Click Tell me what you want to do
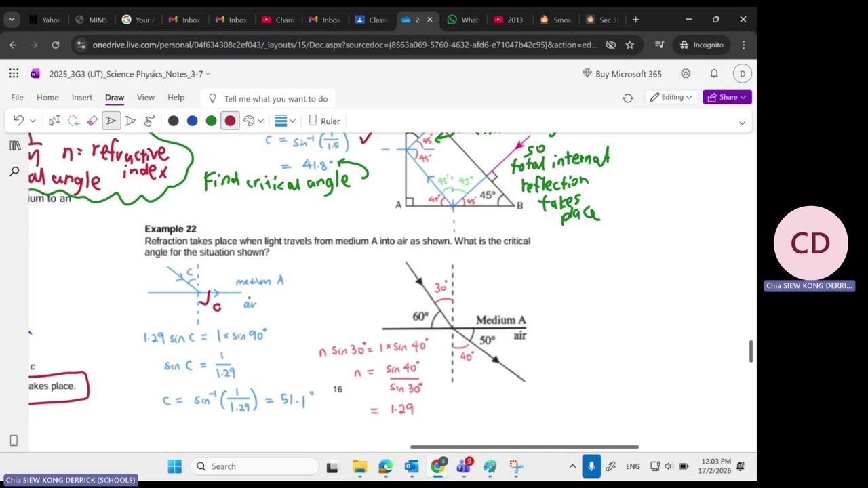Viewport: 868px width, 488px height. (x=268, y=98)
